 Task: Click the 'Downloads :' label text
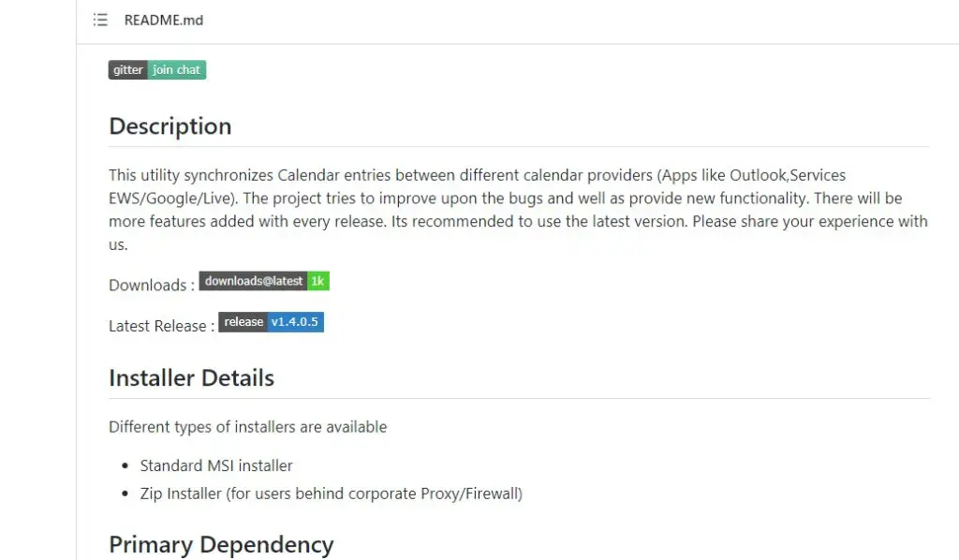coord(152,285)
